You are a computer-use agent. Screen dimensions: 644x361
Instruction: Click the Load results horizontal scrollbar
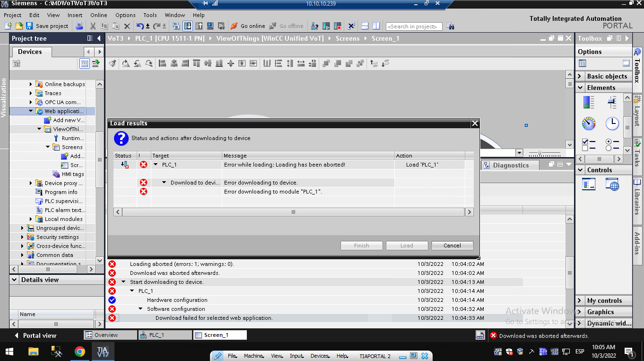[294, 212]
